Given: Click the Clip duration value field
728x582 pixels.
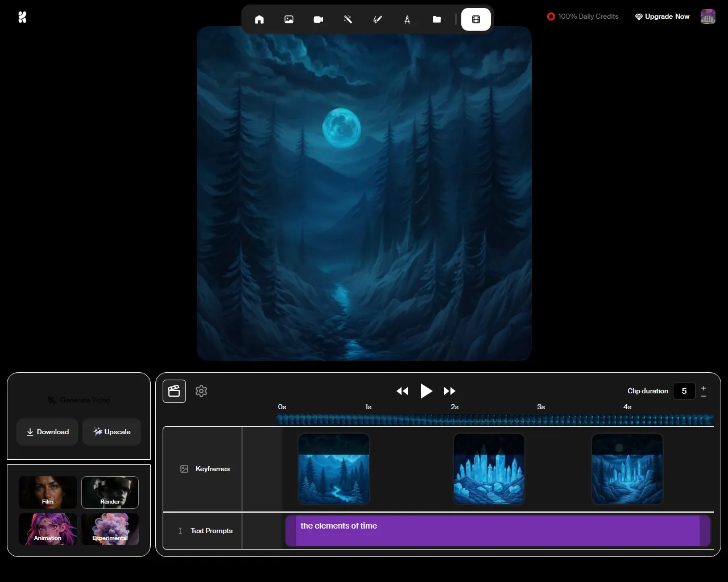Looking at the screenshot, I should click(x=684, y=391).
